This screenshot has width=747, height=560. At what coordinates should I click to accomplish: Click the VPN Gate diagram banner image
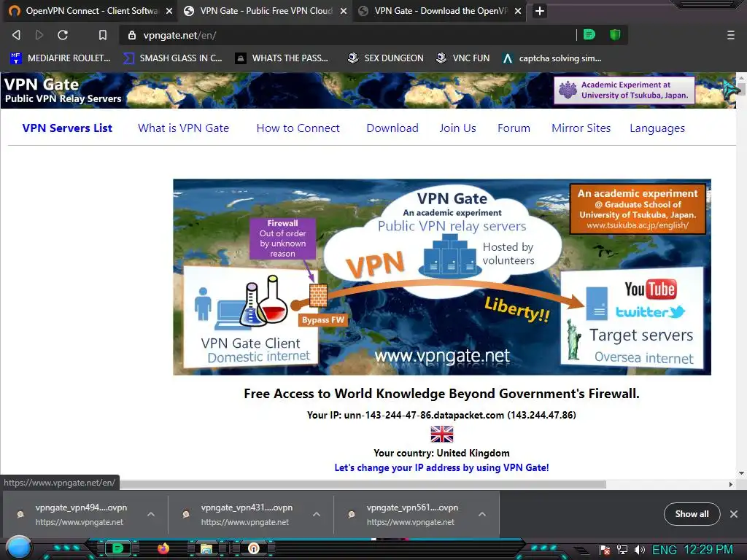(442, 276)
